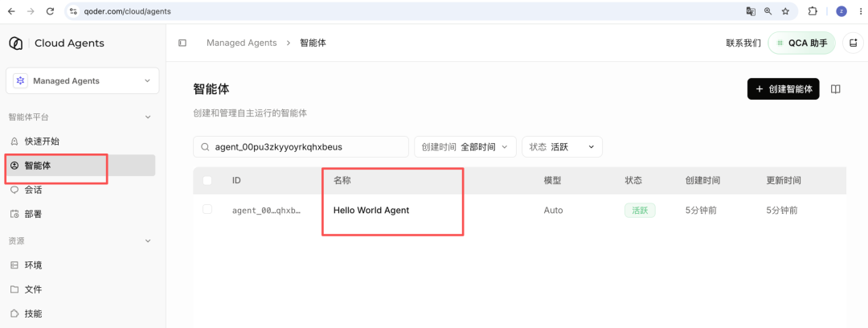
Task: Click the ID column header
Action: pos(236,180)
